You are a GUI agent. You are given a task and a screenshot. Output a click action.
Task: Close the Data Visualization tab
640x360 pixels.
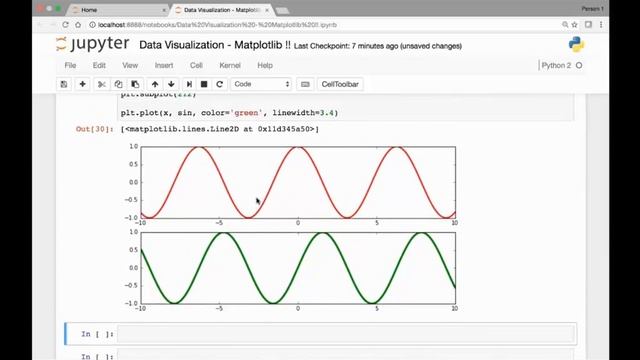click(267, 10)
